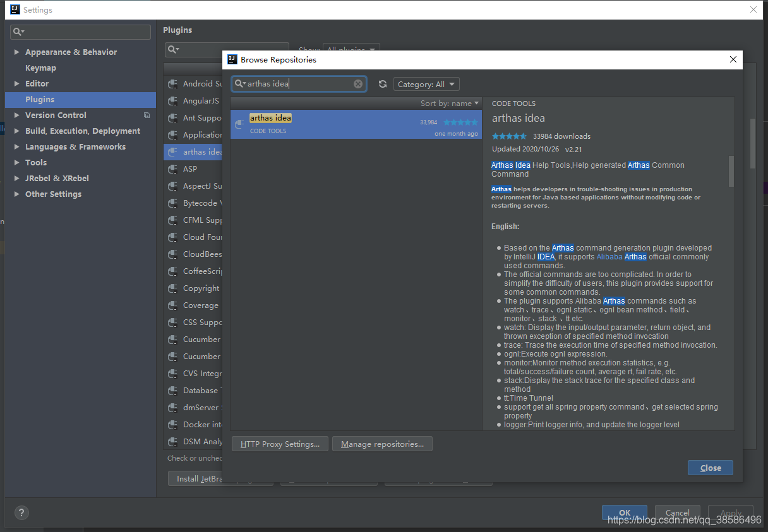Click the CloudBees plugin icon
Viewport: 768px width, 532px height.
[172, 254]
